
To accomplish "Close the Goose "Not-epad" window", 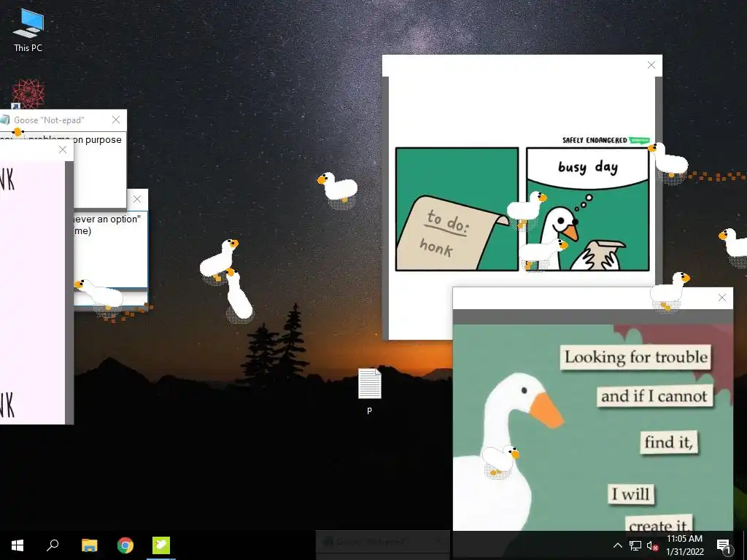I will pyautogui.click(x=116, y=120).
